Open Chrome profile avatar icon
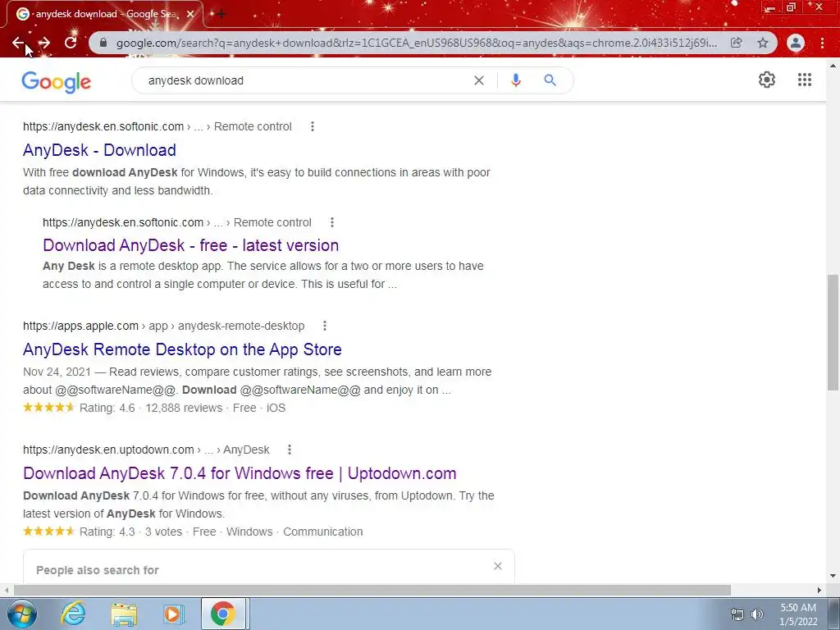Viewport: 840px width, 630px height. click(796, 43)
